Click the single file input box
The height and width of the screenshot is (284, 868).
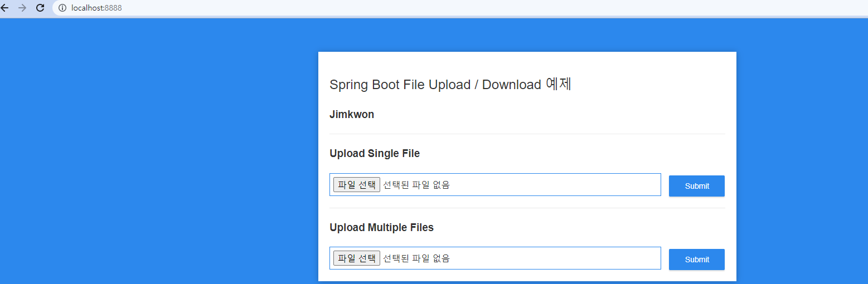[x=495, y=185]
